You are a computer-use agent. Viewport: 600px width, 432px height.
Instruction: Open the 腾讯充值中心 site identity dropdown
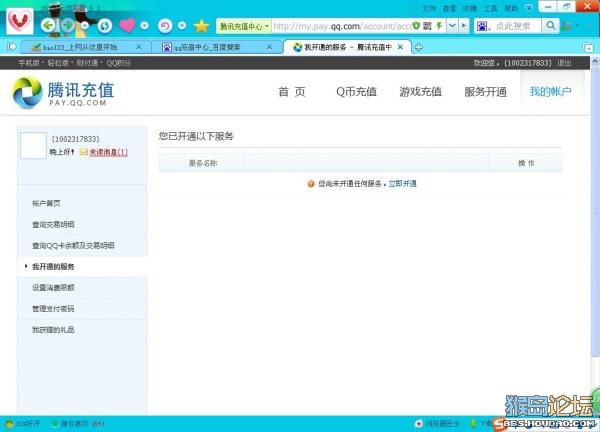point(243,26)
